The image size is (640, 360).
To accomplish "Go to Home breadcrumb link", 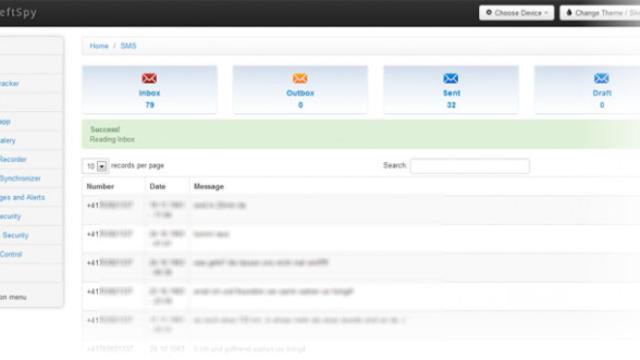I will (99, 46).
